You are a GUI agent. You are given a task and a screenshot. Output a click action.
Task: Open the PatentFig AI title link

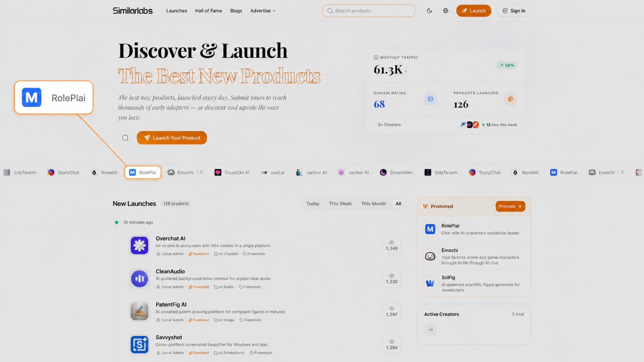point(171,305)
